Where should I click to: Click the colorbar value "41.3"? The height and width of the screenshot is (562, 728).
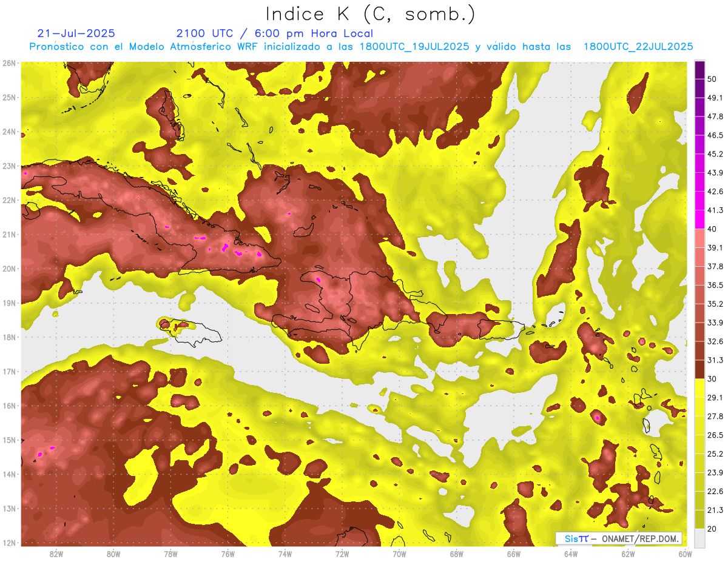pos(715,210)
